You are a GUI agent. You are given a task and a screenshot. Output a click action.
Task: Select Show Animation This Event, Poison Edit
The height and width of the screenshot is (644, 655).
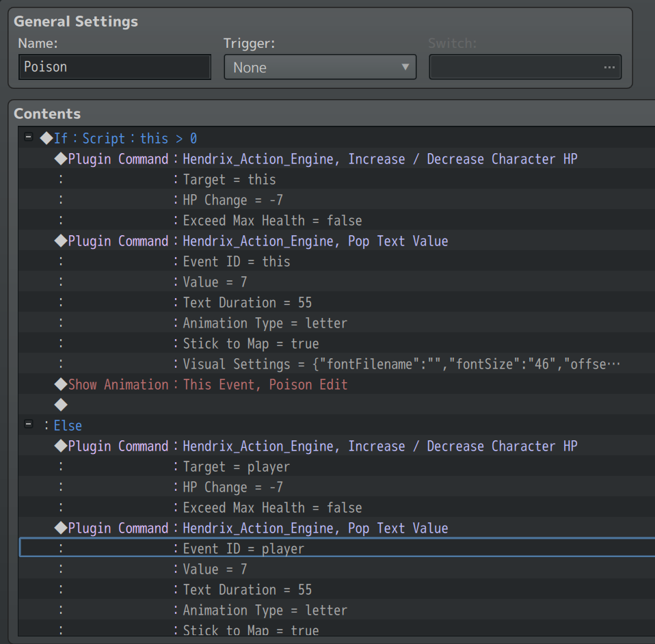[x=336, y=384]
